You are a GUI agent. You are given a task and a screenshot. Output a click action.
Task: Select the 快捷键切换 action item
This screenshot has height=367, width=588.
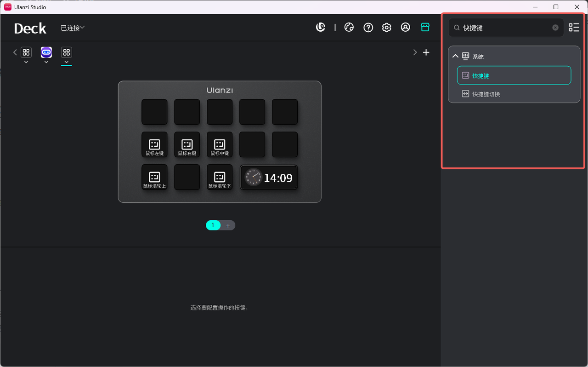click(x=486, y=94)
